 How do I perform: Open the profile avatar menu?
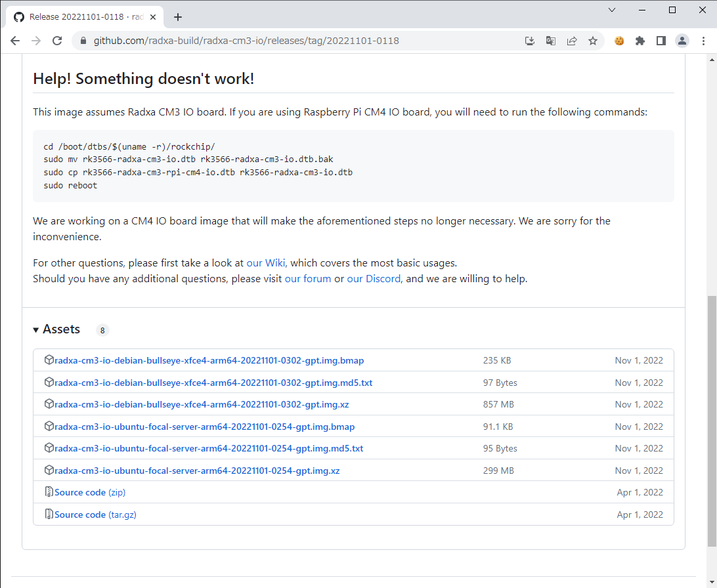[682, 41]
